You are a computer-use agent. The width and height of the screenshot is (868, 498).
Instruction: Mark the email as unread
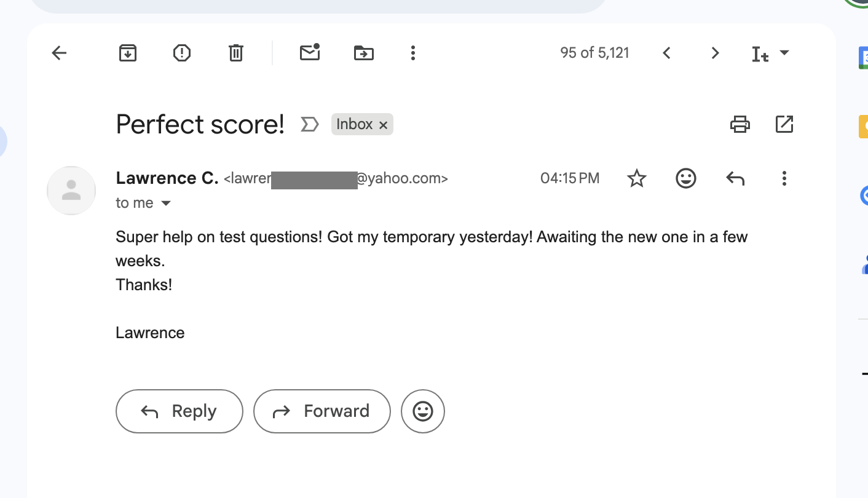coord(310,53)
